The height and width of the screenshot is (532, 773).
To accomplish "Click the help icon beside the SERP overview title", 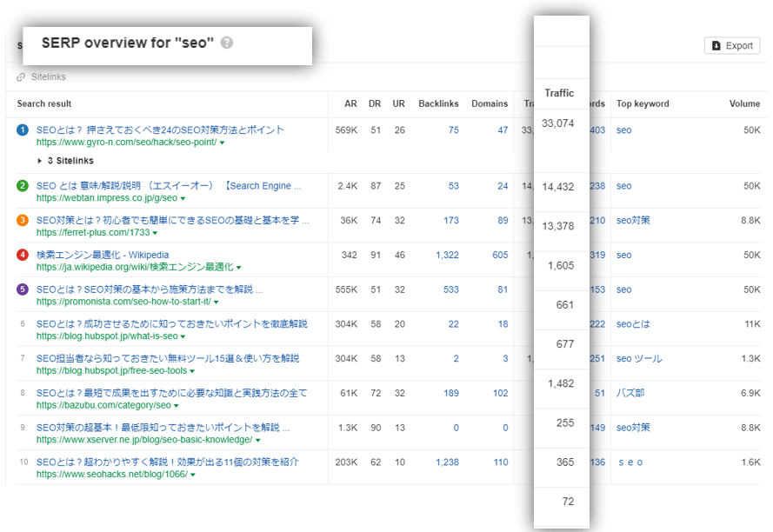I will (x=226, y=41).
